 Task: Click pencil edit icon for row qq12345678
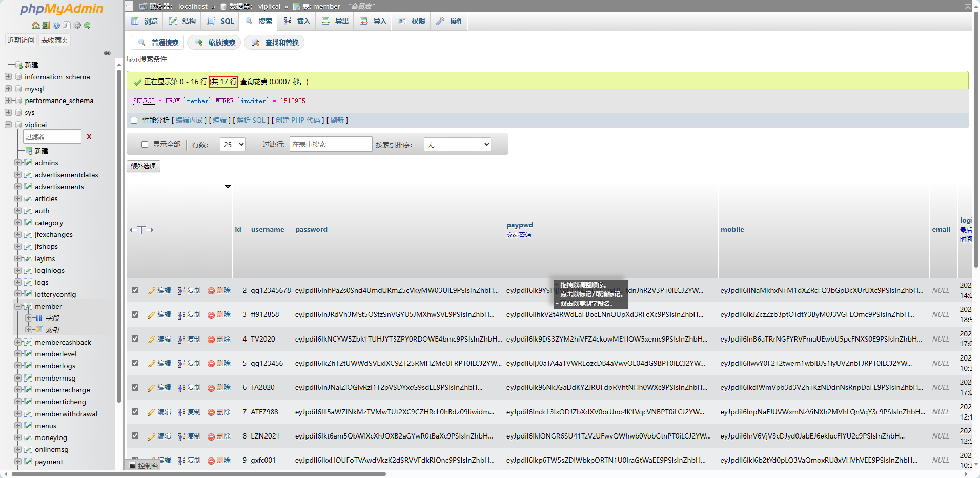point(151,291)
